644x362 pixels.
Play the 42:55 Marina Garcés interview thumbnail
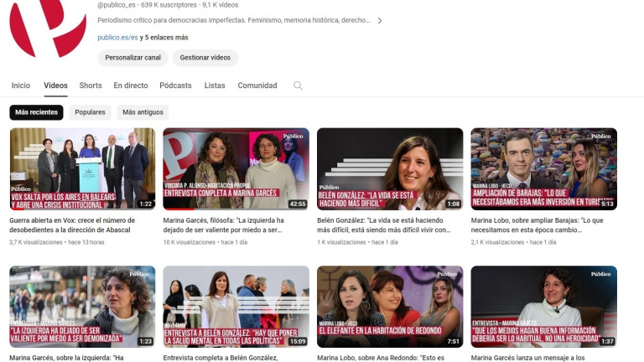(x=236, y=168)
